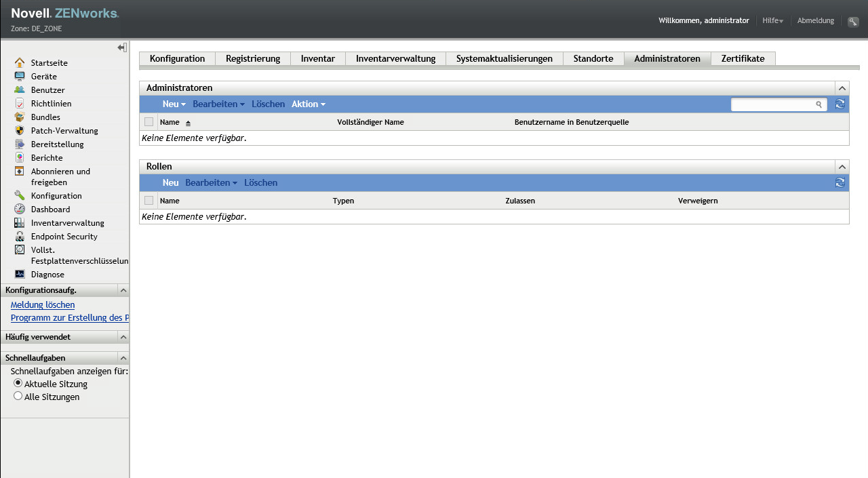Screen dimensions: 868x478
Task: Refresh the Rollen list
Action: click(x=840, y=182)
